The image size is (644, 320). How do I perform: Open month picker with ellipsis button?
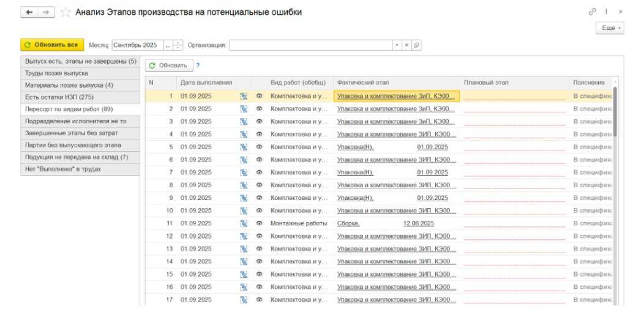(168, 45)
